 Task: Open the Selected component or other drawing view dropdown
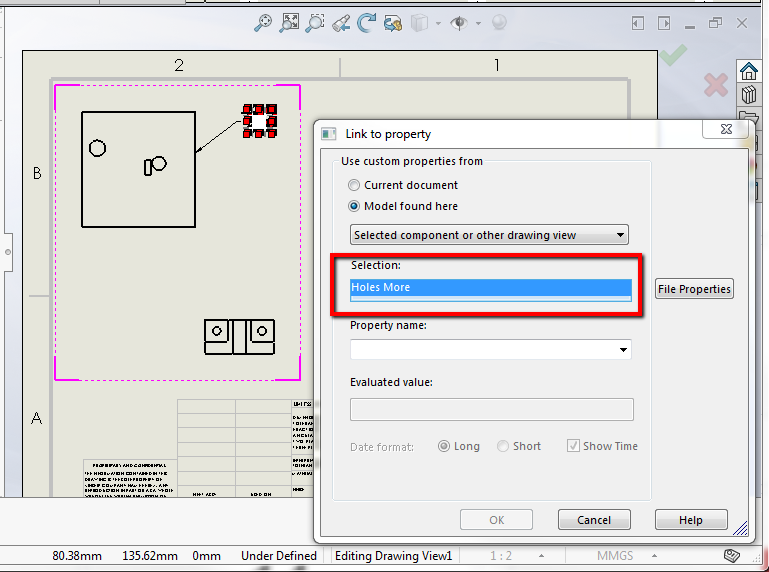point(489,235)
